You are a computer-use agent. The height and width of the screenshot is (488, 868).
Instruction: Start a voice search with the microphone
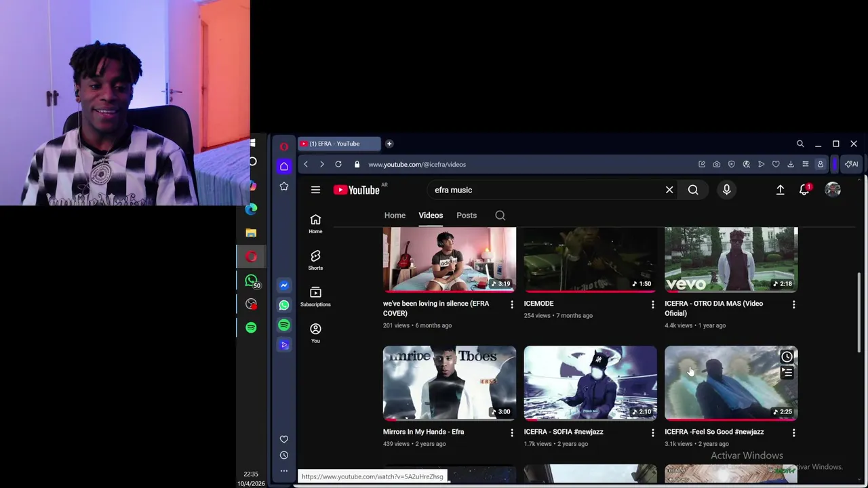(726, 190)
